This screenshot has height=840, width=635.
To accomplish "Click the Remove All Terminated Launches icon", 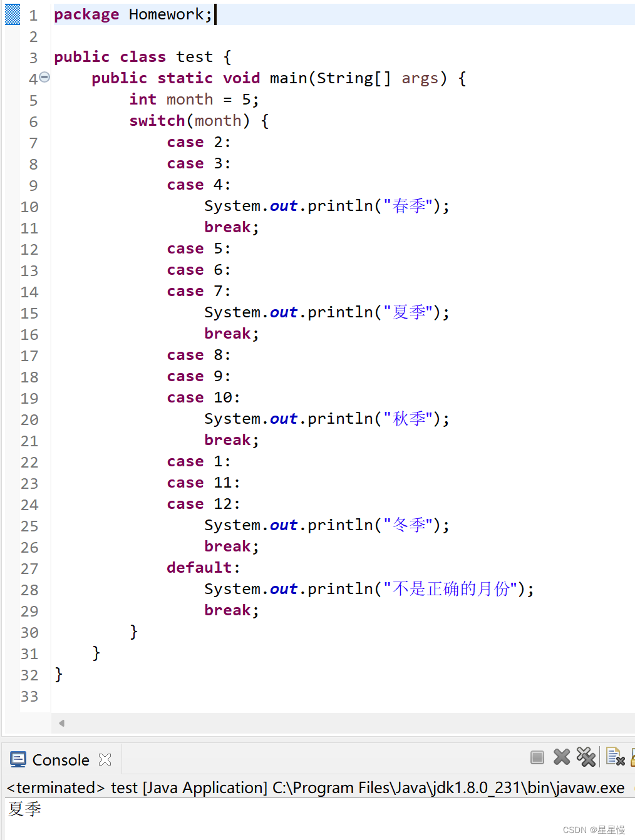I will 586,757.
